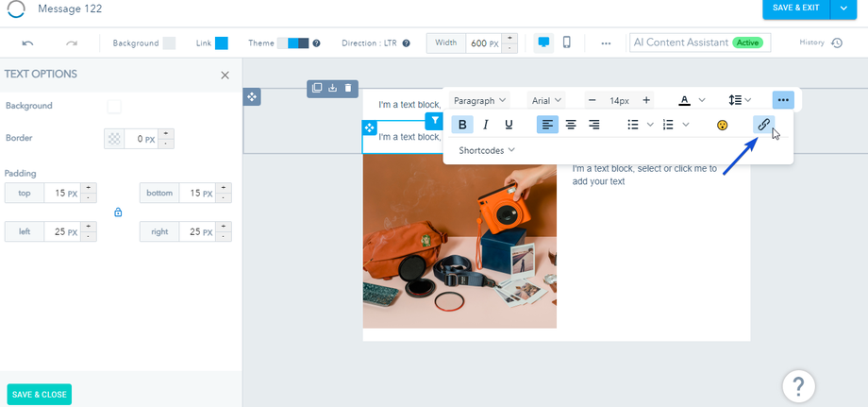The width and height of the screenshot is (868, 407).
Task: Edit the left padding value
Action: pyautogui.click(x=62, y=232)
